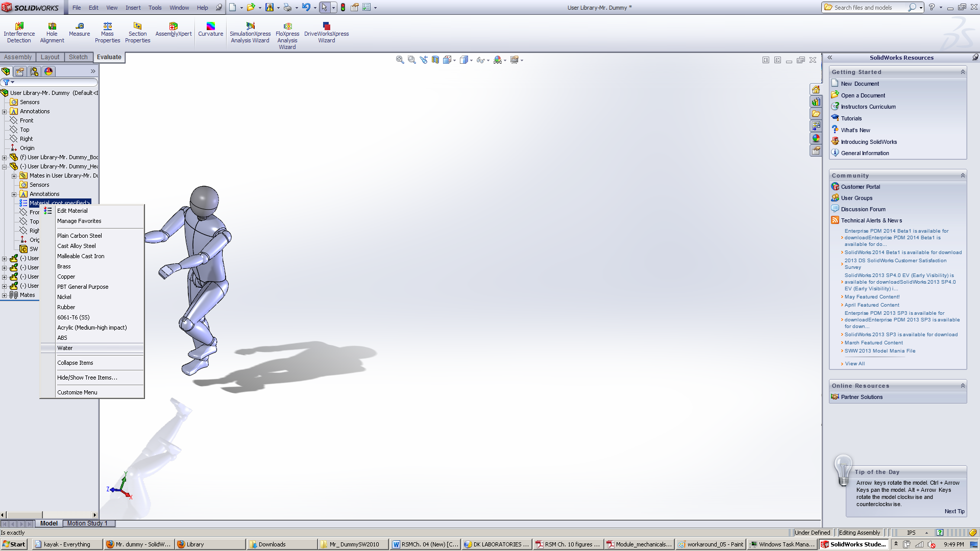Collapse the Getting Started section

click(963, 72)
